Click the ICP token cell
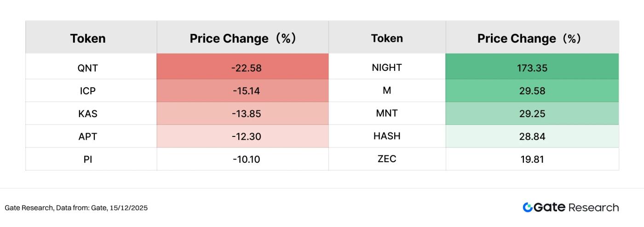The height and width of the screenshot is (227, 644). (88, 91)
